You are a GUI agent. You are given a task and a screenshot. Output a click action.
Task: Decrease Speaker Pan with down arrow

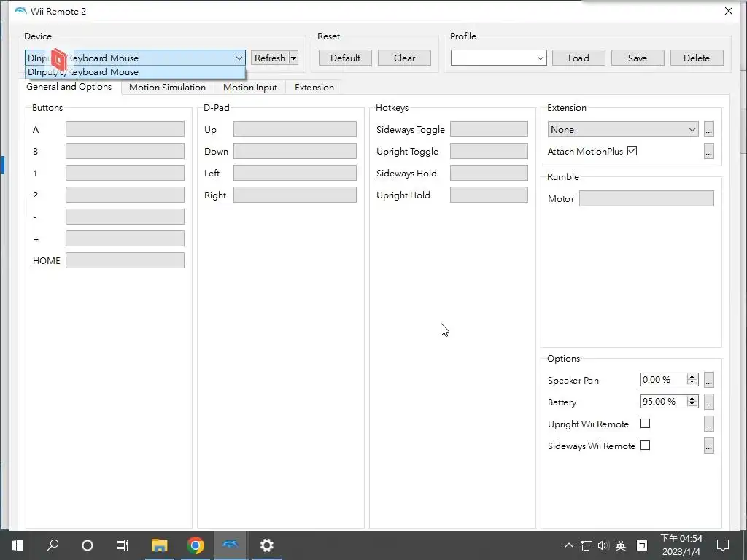point(692,382)
